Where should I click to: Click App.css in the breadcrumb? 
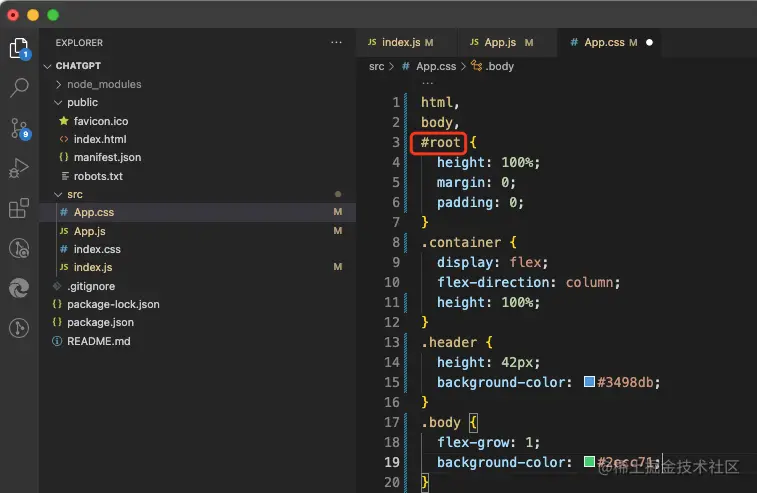(x=436, y=67)
